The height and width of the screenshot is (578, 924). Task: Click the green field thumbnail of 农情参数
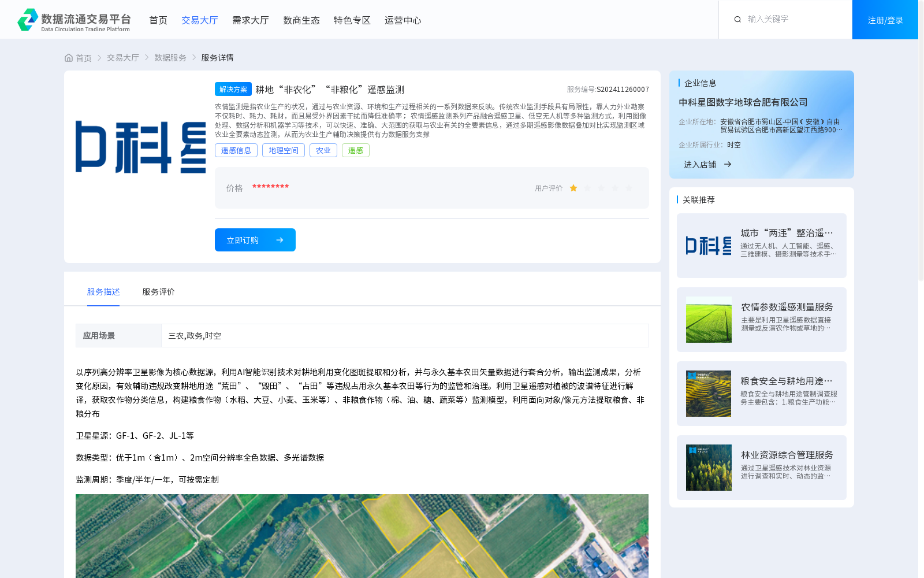point(709,320)
